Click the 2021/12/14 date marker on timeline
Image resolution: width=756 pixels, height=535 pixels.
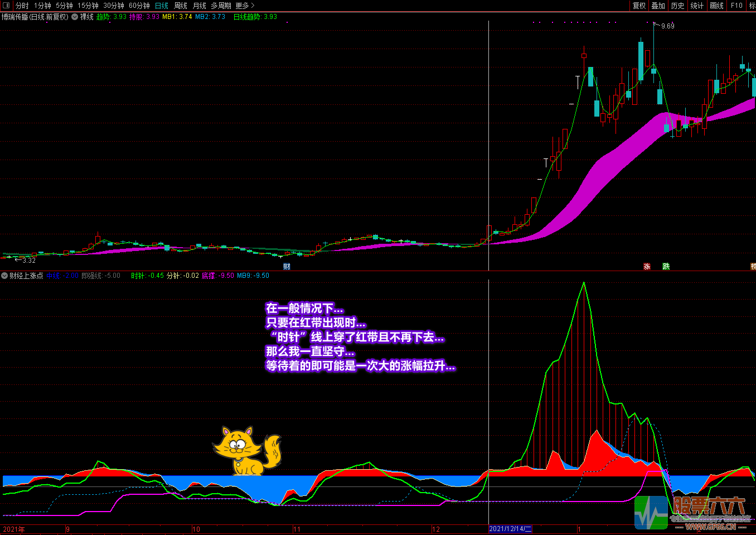pos(510,529)
